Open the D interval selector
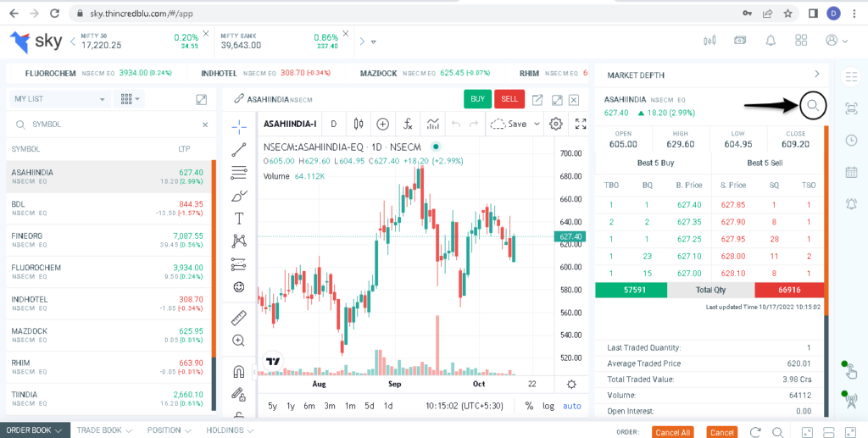The width and height of the screenshot is (868, 438). [x=334, y=124]
